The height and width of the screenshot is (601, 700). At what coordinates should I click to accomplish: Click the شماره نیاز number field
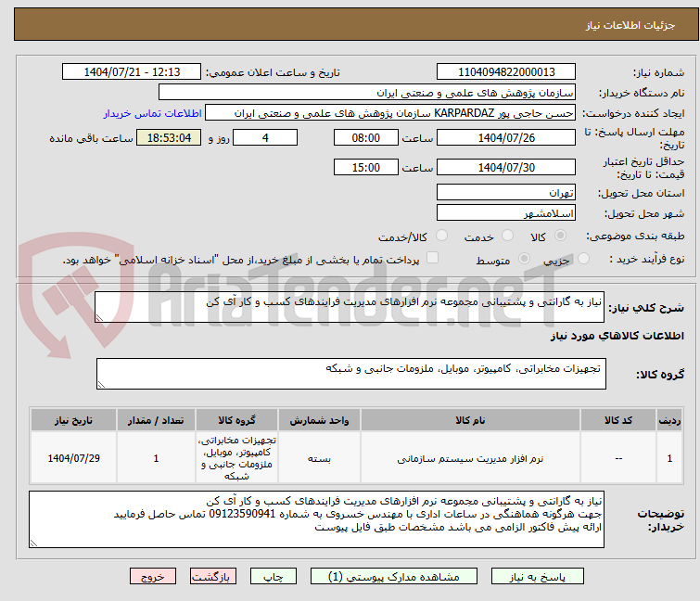click(506, 72)
